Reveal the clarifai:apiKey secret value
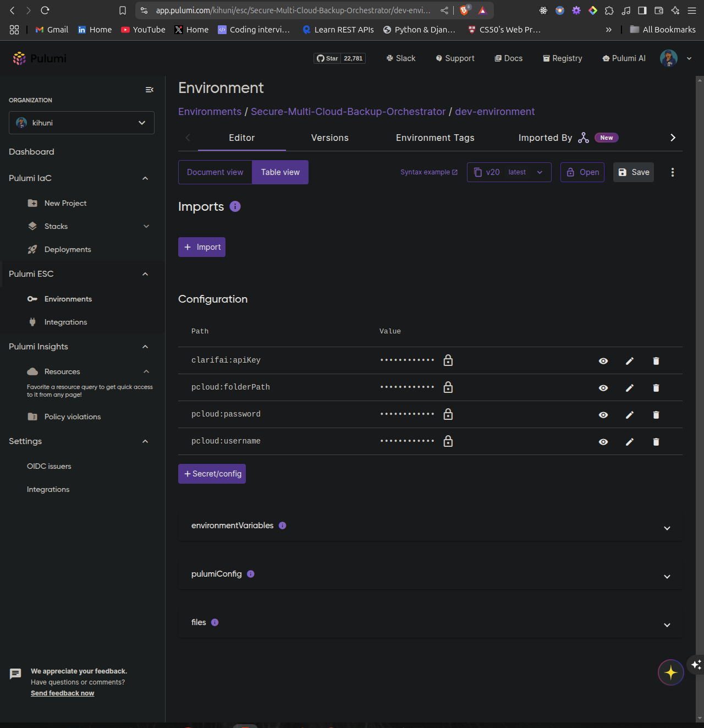Screen dimensions: 704x728 603,361
